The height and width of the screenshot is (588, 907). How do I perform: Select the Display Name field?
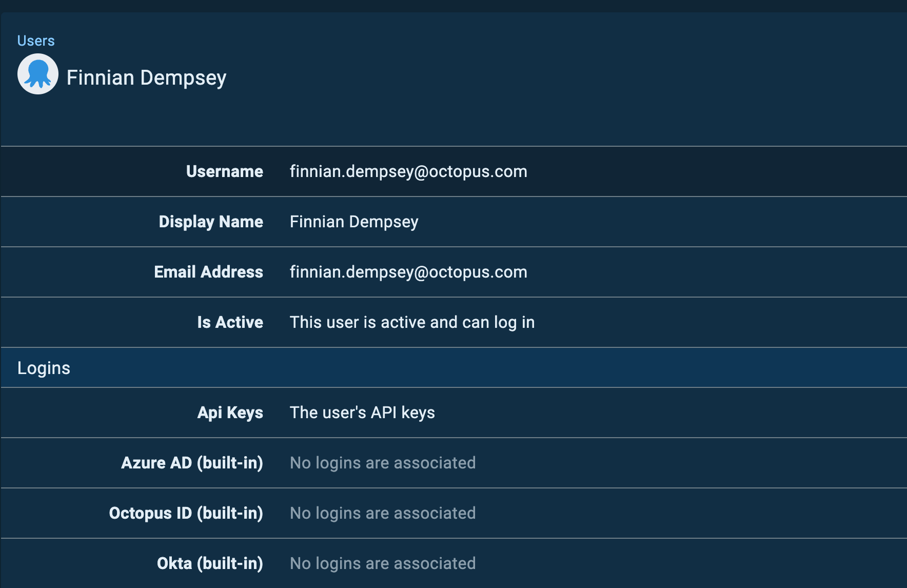coord(354,222)
